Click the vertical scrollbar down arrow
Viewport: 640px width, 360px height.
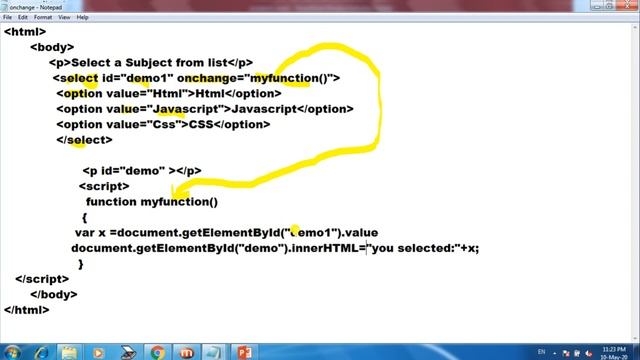636,338
